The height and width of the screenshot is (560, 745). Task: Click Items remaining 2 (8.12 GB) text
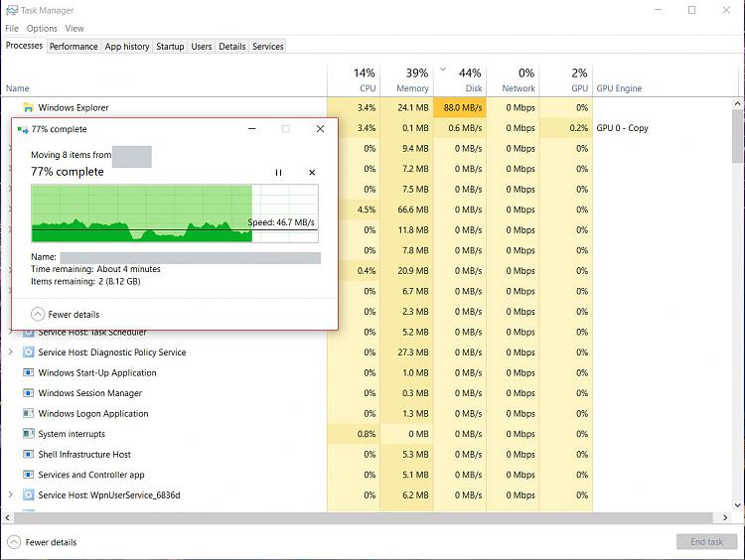tap(85, 281)
